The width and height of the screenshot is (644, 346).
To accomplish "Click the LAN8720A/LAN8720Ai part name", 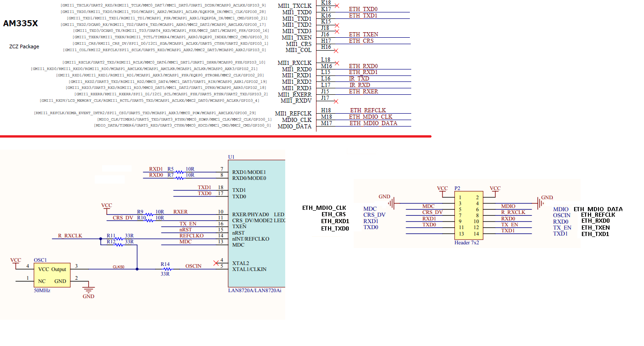I will pyautogui.click(x=254, y=291).
